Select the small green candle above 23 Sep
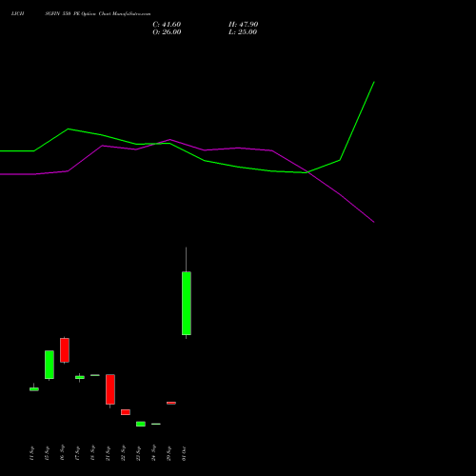This screenshot has width=476, height=476. (x=141, y=424)
